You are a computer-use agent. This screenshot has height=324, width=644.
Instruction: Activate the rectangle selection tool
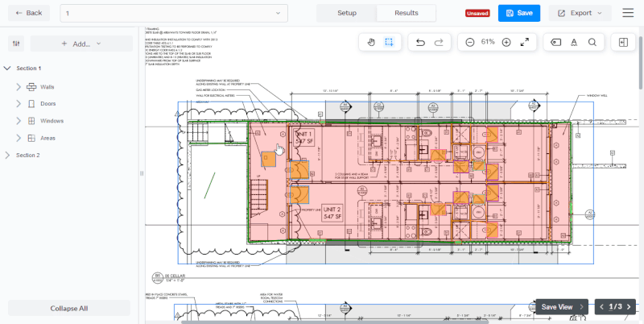pyautogui.click(x=389, y=42)
